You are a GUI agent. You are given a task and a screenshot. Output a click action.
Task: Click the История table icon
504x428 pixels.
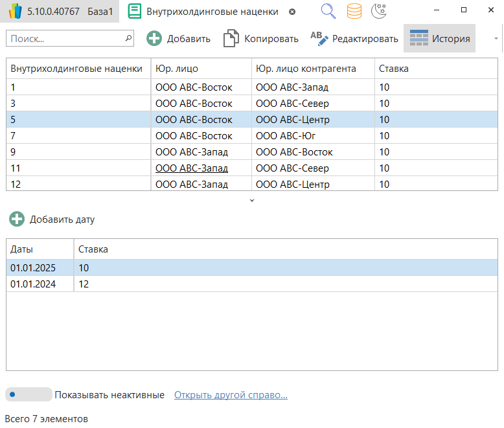pyautogui.click(x=419, y=39)
